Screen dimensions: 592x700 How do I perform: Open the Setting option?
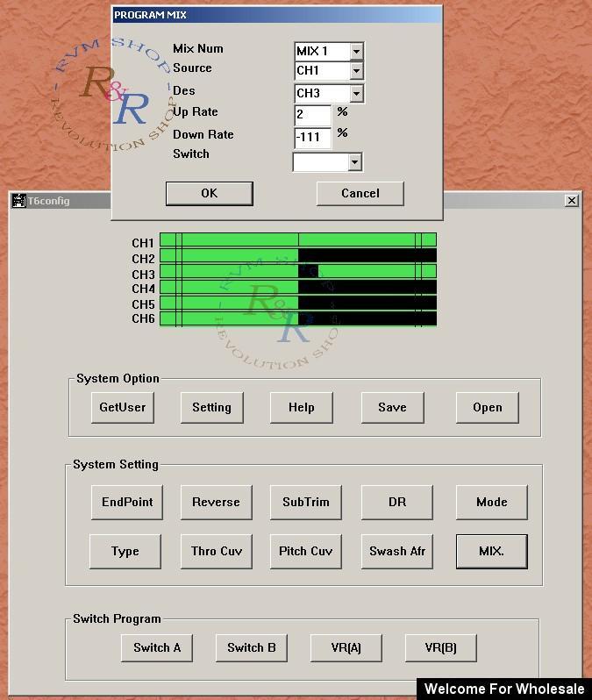click(x=211, y=407)
